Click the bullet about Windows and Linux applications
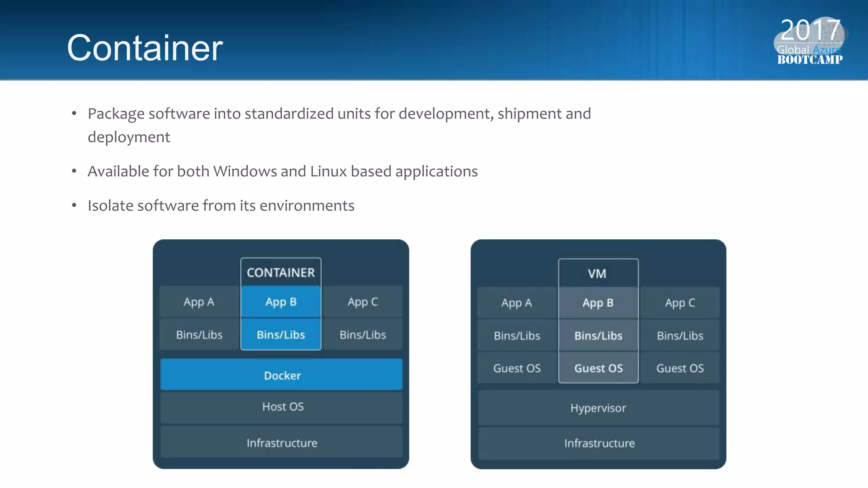The height and width of the screenshot is (488, 868). pyautogui.click(x=282, y=172)
